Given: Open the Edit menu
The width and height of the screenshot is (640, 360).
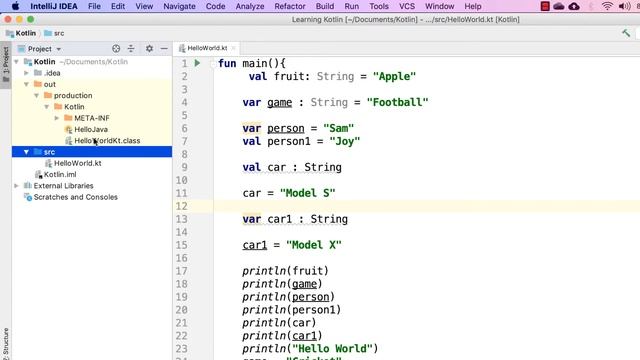Looking at the screenshot, I should 118,6.
